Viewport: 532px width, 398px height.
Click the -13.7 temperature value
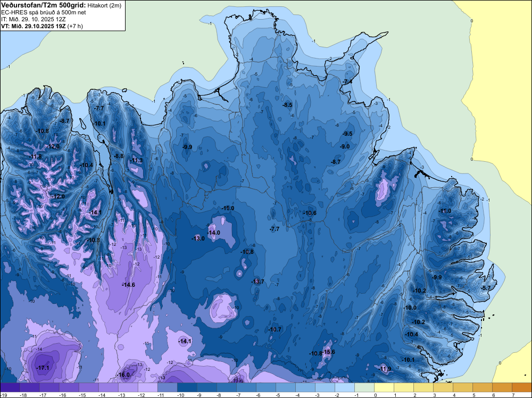click(257, 281)
